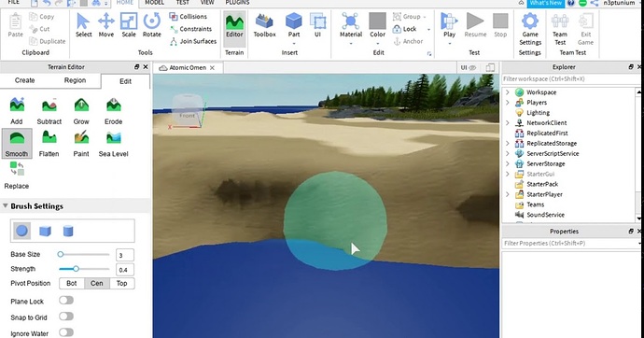644x338 pixels.
Task: Activate the Rotate tool
Action: (x=151, y=25)
